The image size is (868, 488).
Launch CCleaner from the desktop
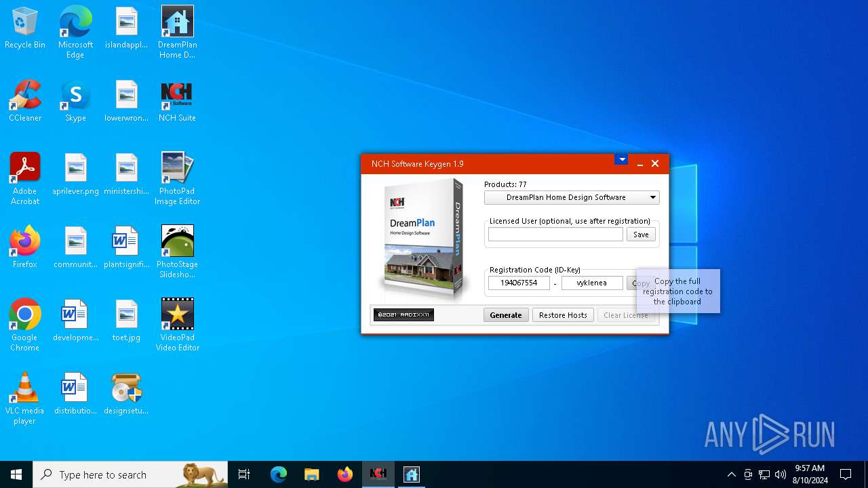pyautogui.click(x=25, y=101)
